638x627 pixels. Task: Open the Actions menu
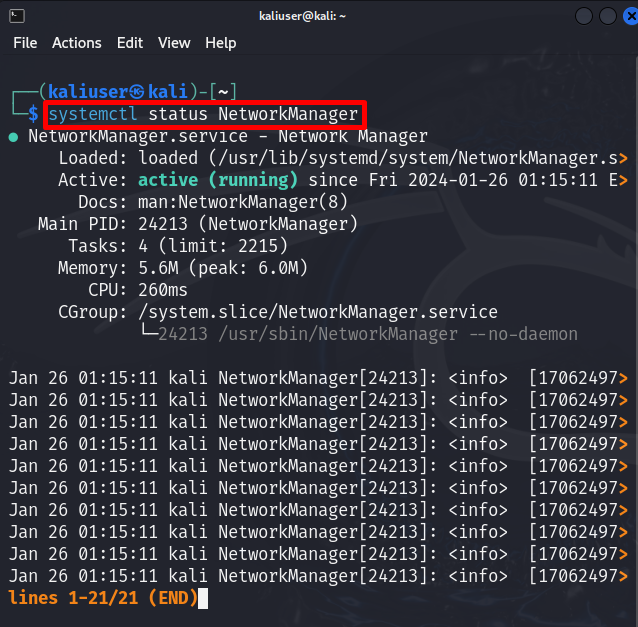77,43
